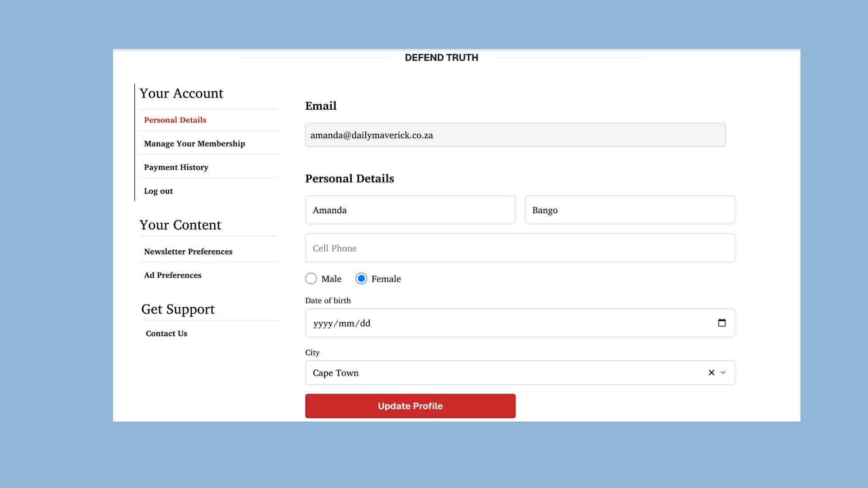Open Newsletter Preferences

pyautogui.click(x=188, y=252)
